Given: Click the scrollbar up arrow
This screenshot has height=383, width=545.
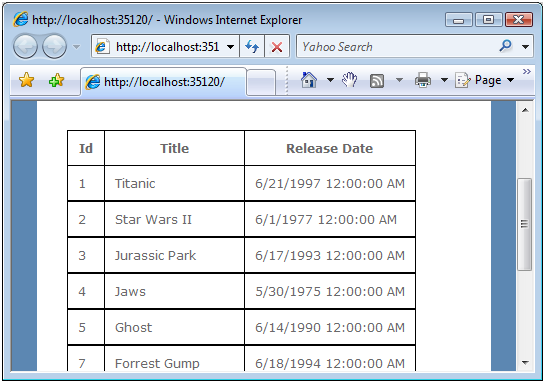Looking at the screenshot, I should point(525,110).
